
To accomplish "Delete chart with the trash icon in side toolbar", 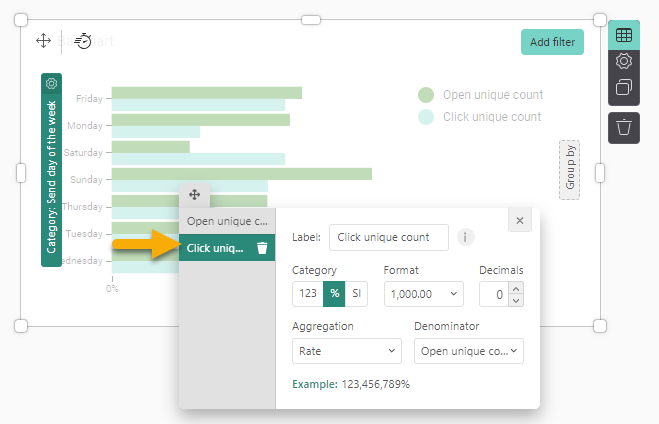I will click(624, 127).
